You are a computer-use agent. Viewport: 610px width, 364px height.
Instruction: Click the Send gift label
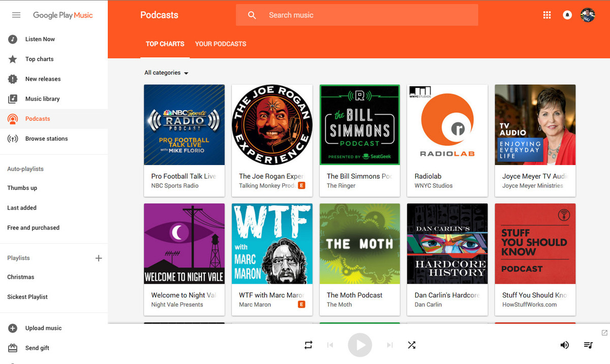point(37,348)
